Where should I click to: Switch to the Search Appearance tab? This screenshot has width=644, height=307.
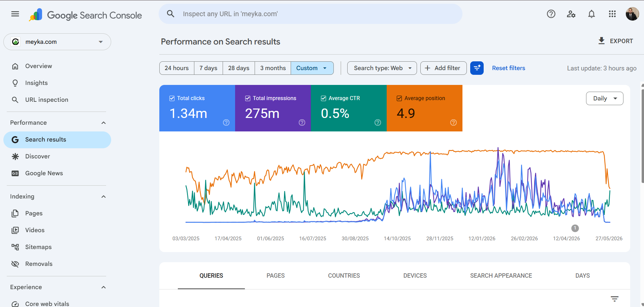[501, 276]
